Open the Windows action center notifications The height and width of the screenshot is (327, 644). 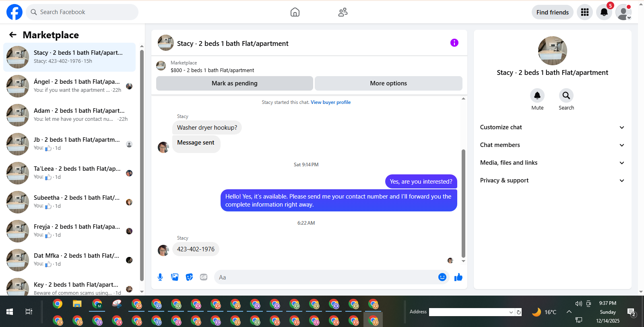pyautogui.click(x=632, y=312)
